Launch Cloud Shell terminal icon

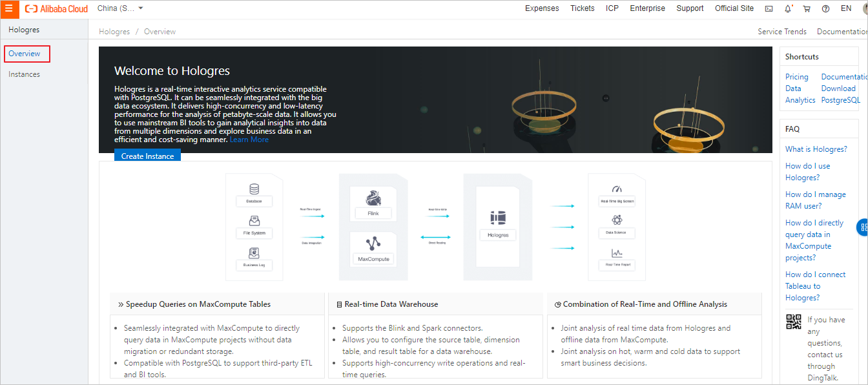tap(769, 9)
